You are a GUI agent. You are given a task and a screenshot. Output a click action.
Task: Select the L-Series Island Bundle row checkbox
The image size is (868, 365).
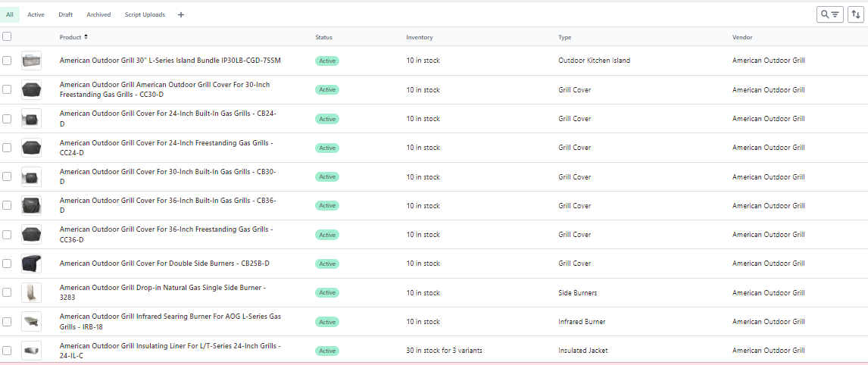pyautogui.click(x=7, y=61)
